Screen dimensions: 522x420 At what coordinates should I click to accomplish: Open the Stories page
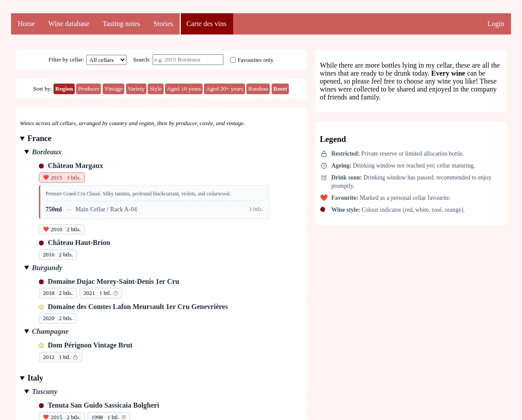163,23
